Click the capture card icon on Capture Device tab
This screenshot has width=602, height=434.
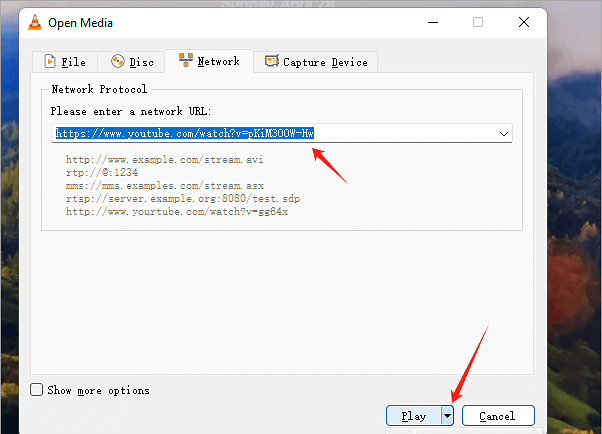(x=271, y=62)
